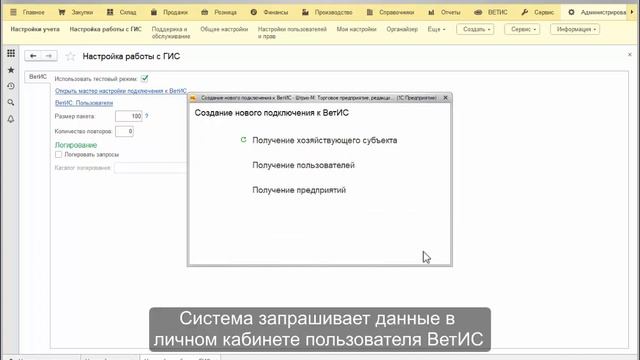Add page to favorites with star icon
Viewport: 640px width, 360px height.
pyautogui.click(x=71, y=56)
